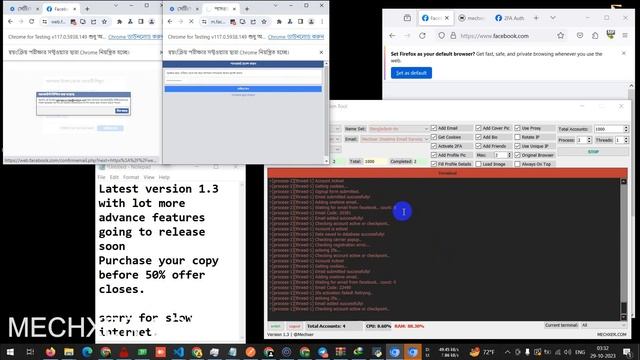This screenshot has width=640, height=360.
Task: Go back in left Chrome window
Action: tap(11, 21)
